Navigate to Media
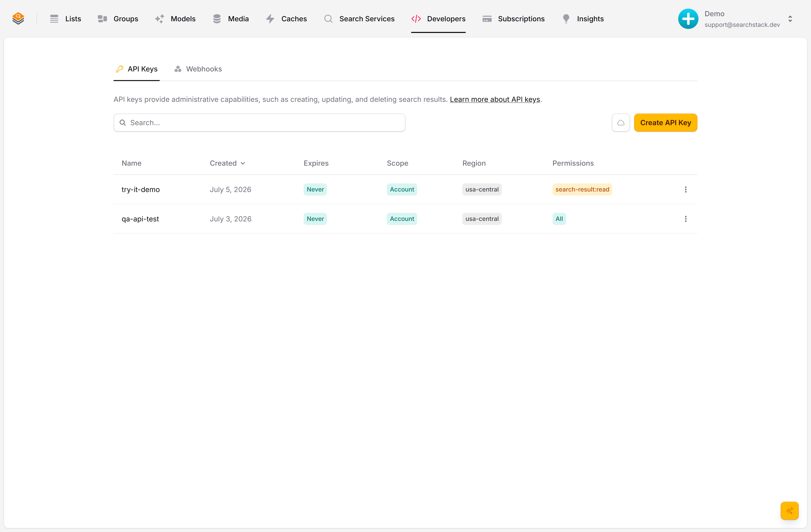Screen dimensions: 811x532 (x=231, y=19)
